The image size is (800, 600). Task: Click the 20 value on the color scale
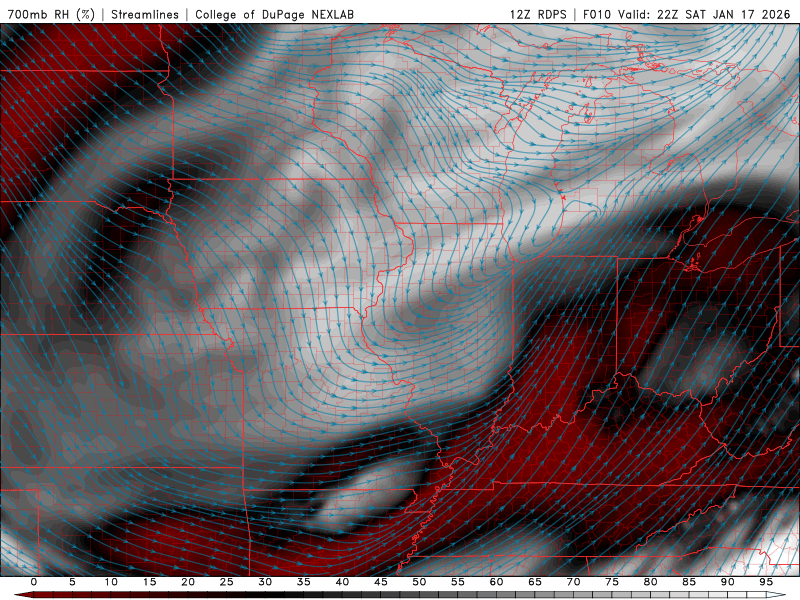[188, 582]
